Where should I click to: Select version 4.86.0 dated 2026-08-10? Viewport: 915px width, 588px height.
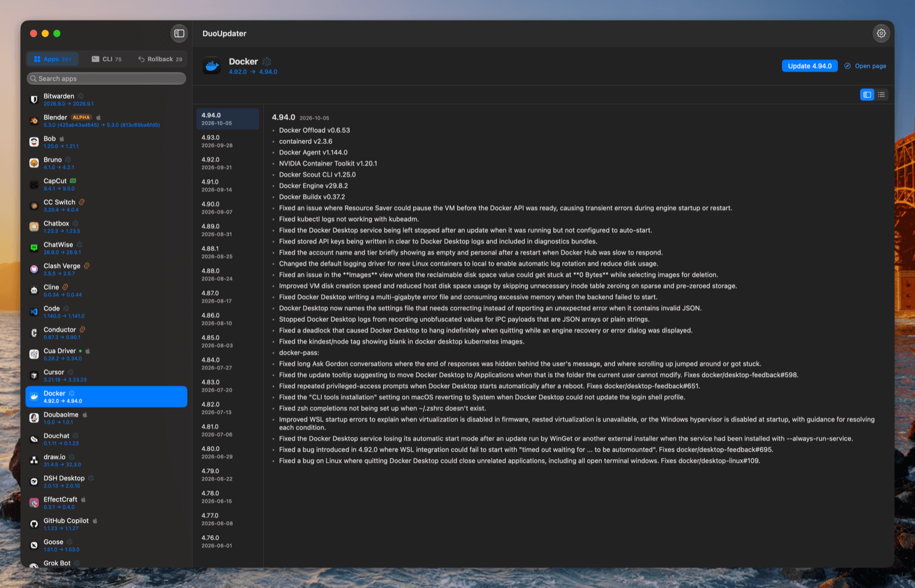click(x=228, y=319)
